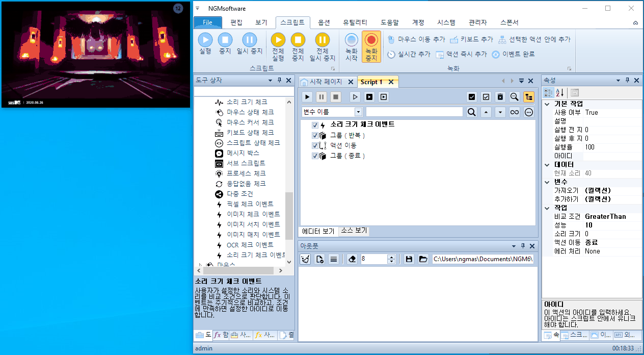This screenshot has height=355, width=644.
Task: Collapse the 작업 property category in 속성
Action: point(548,208)
